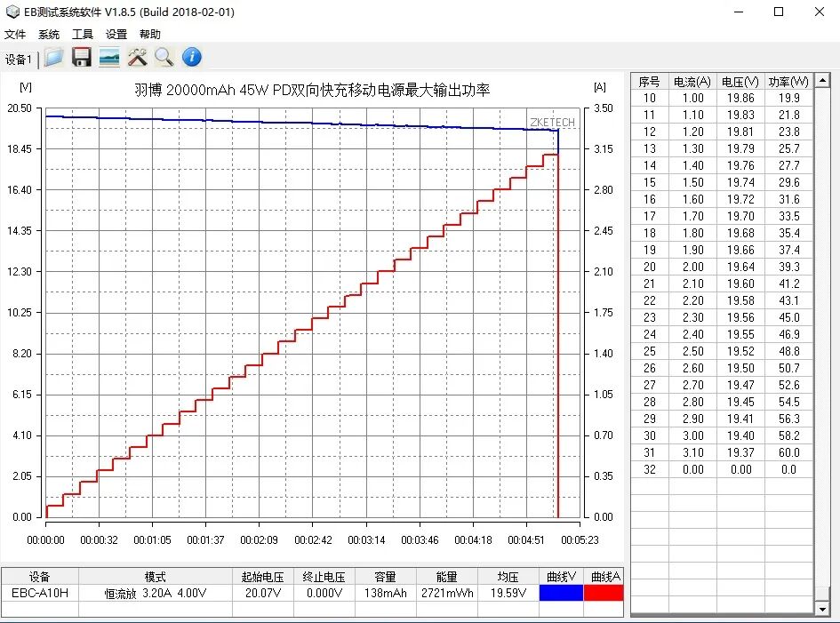The width and height of the screenshot is (840, 623).
Task: Select power cell 29.6 in row 15
Action: (788, 182)
